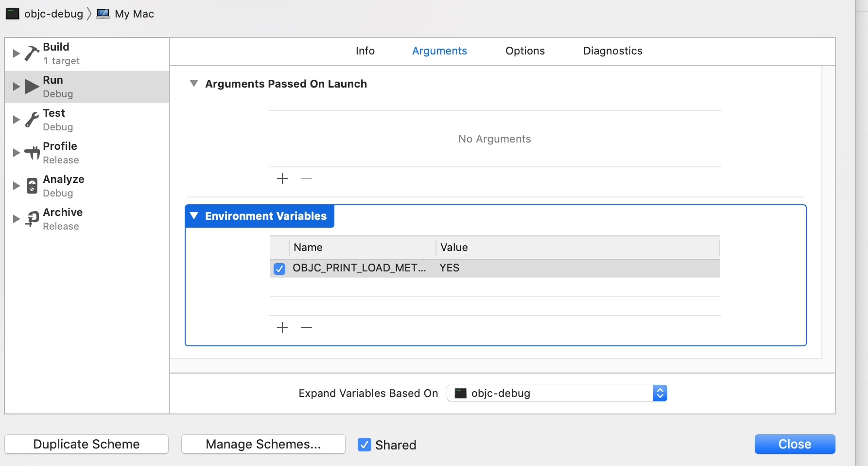Screen dimensions: 868x466
Task: Toggle the Shared scheme checkbox
Action: [365, 445]
